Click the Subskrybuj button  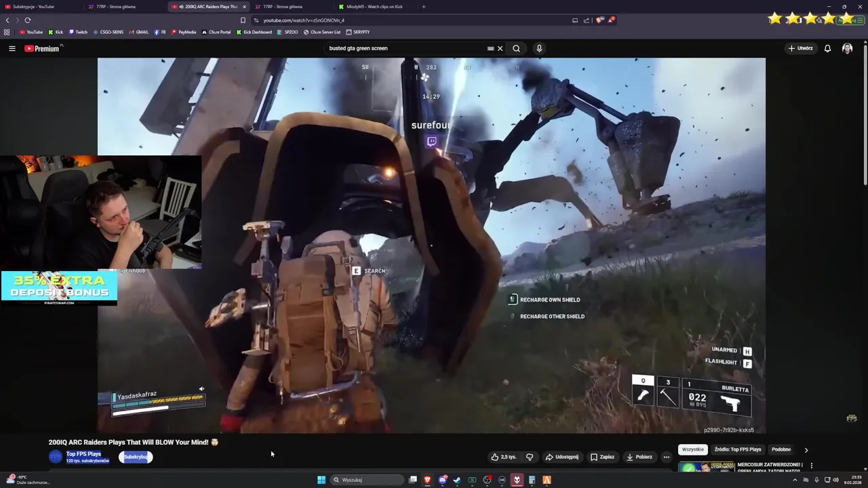[x=136, y=457]
